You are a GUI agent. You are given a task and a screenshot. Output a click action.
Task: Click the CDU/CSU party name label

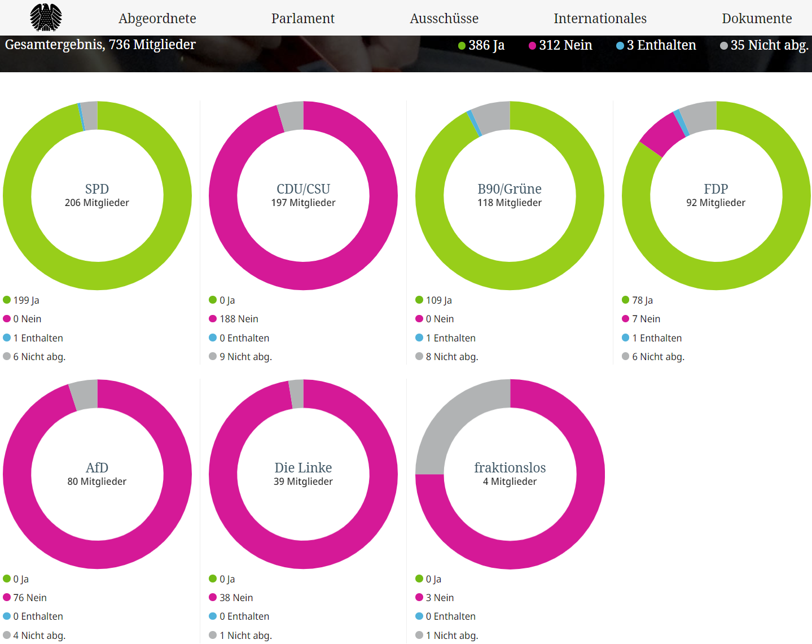(x=304, y=189)
